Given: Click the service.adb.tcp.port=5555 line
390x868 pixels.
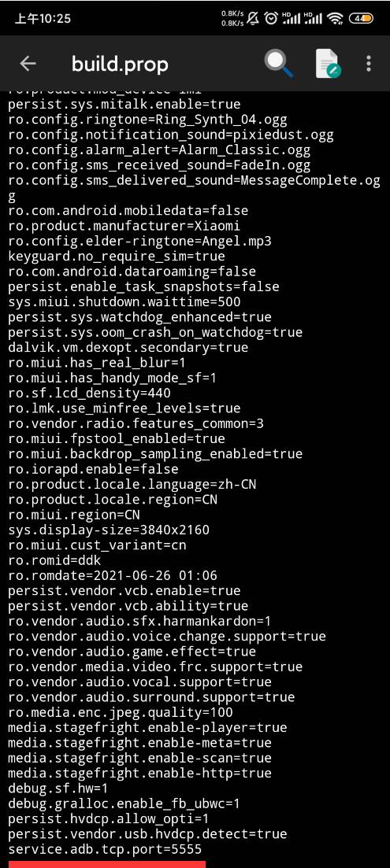Looking at the screenshot, I should pyautogui.click(x=106, y=848).
